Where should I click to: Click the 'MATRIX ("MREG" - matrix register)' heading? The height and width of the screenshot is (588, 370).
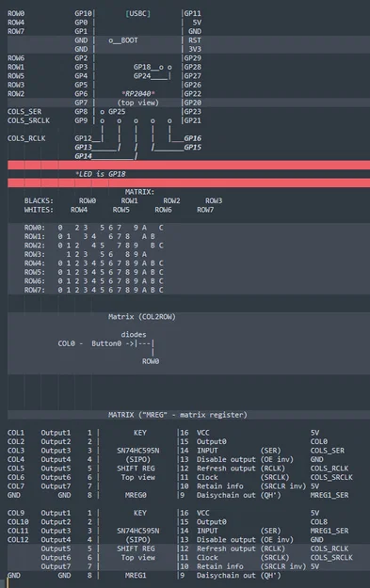click(x=178, y=415)
